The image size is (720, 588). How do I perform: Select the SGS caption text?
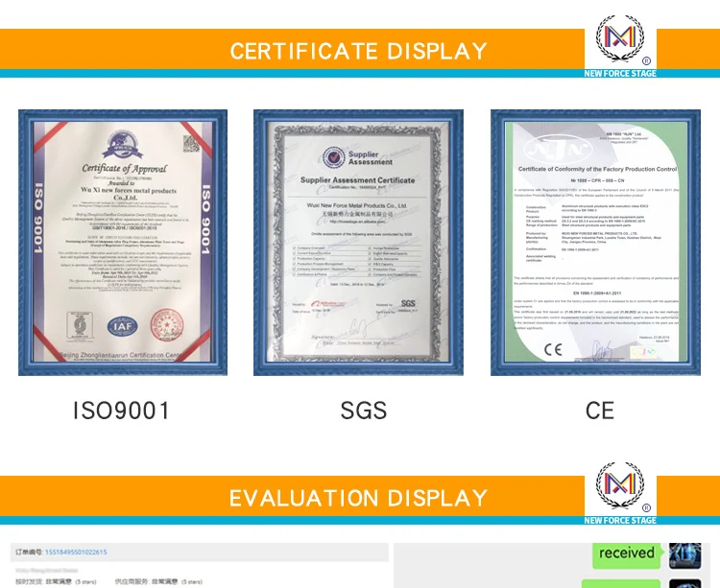[x=364, y=411]
